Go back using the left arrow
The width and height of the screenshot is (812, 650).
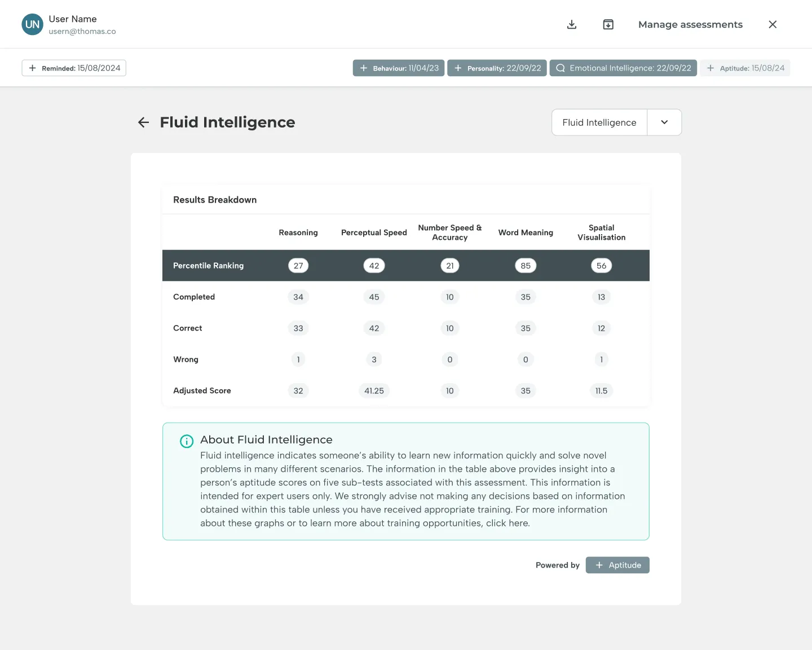coord(143,122)
